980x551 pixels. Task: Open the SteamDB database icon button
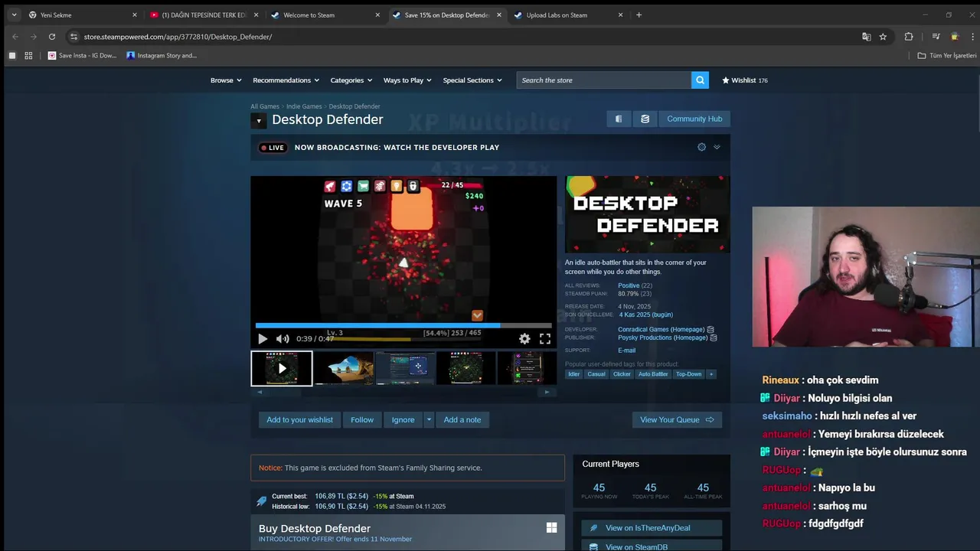click(645, 119)
